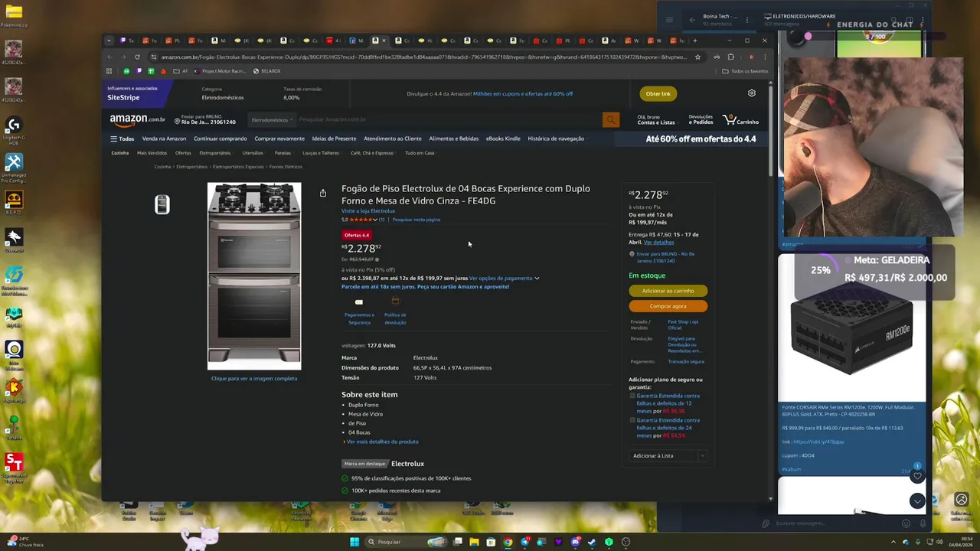
Task: Click Comprar agora button
Action: pyautogui.click(x=668, y=306)
